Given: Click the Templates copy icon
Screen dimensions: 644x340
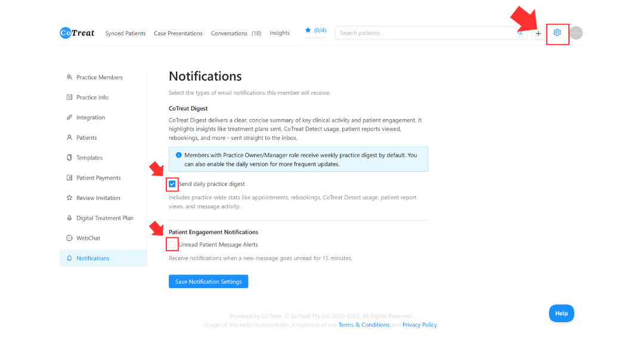Looking at the screenshot, I should point(69,157).
